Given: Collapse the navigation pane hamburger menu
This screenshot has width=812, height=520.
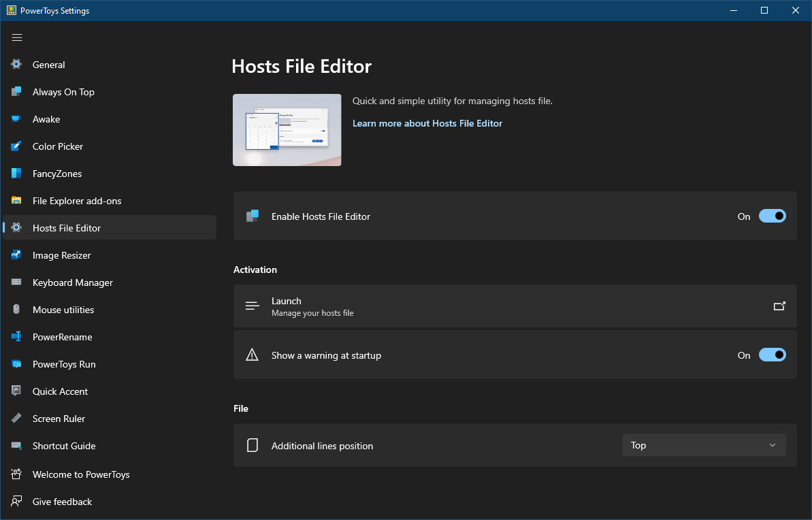Looking at the screenshot, I should (x=17, y=37).
